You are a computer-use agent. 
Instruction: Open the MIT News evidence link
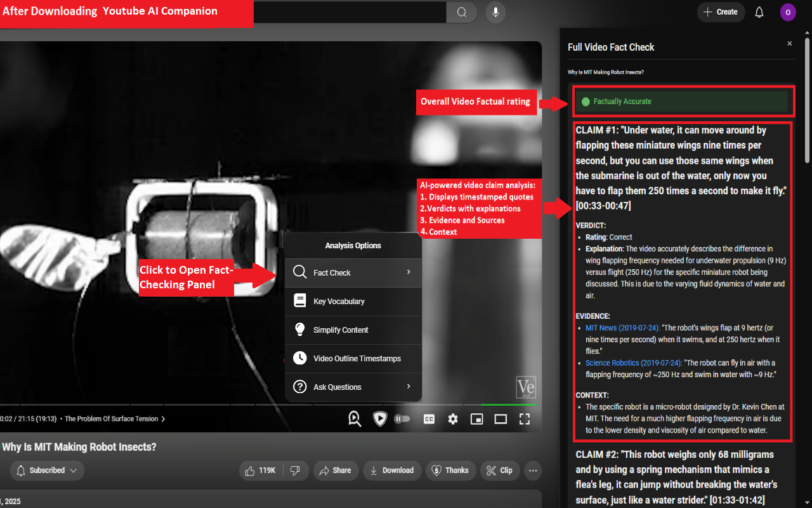point(622,328)
